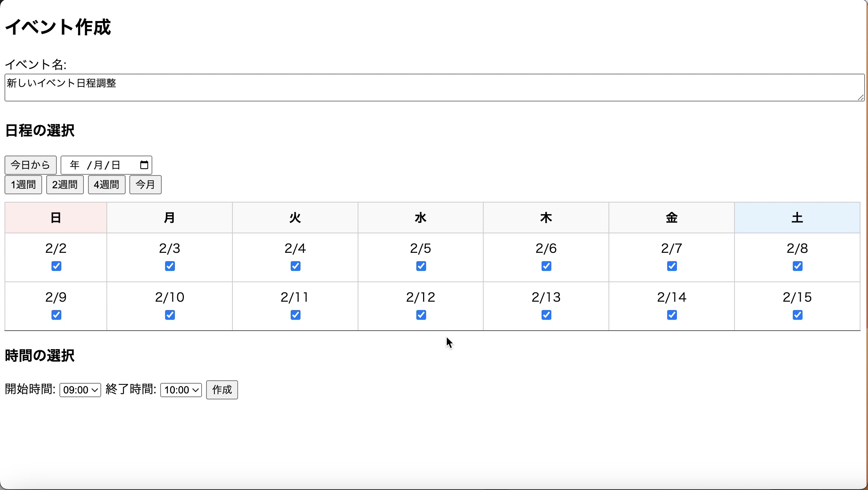Open the 終了時間 10:00 dropdown

coord(181,390)
